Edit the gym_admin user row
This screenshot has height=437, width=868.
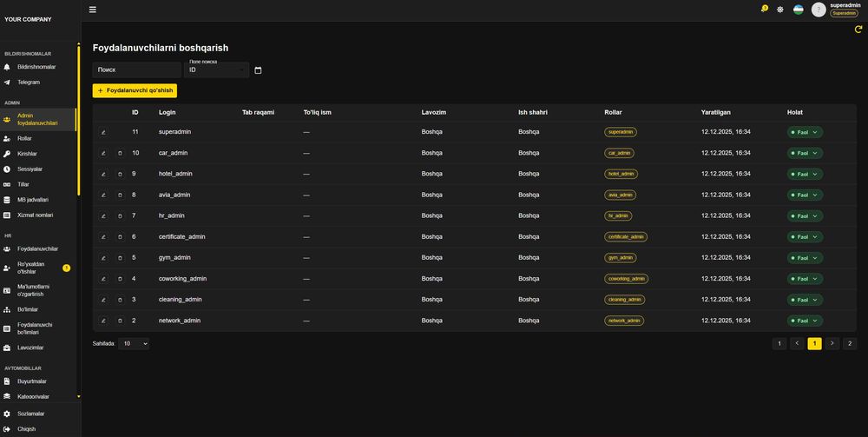coord(103,257)
